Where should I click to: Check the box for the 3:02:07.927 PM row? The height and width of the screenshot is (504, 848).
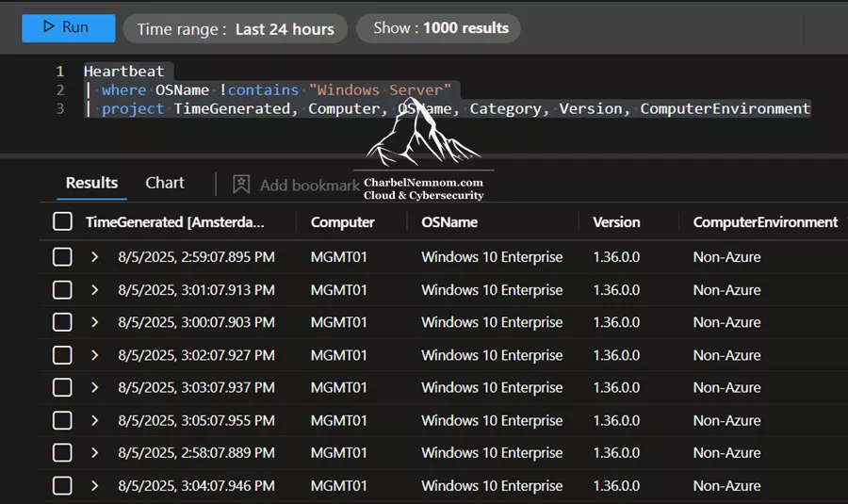coord(62,355)
